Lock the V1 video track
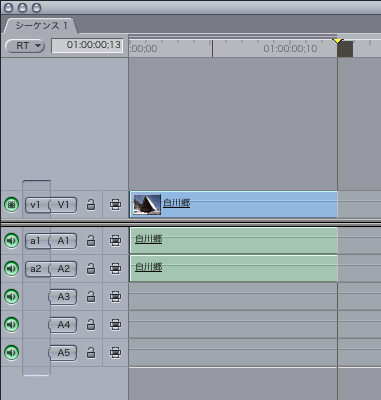 click(x=91, y=205)
